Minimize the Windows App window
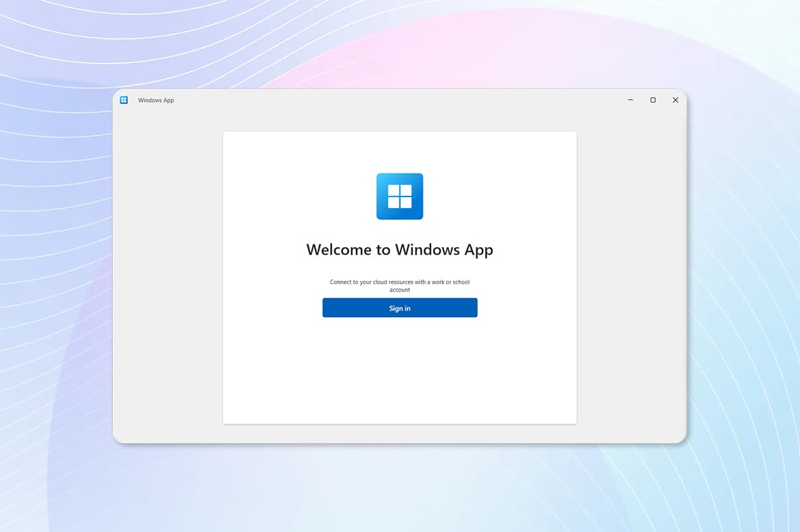The width and height of the screenshot is (800, 532). [x=630, y=100]
